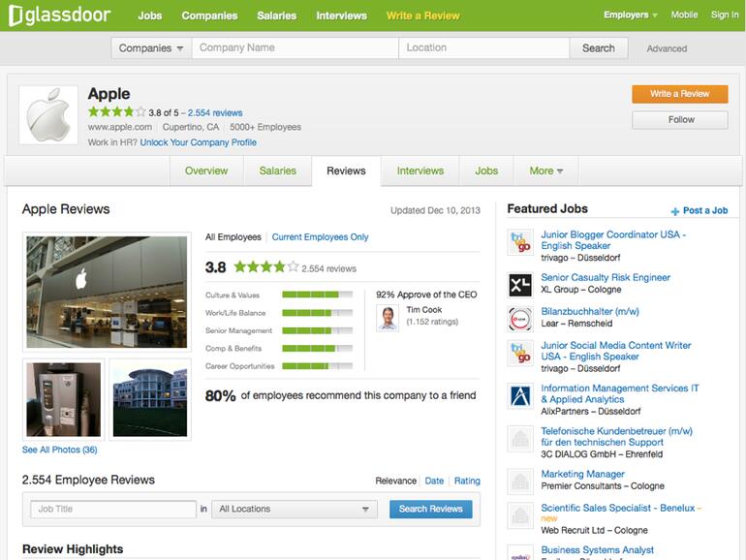Switch to the Interviews company tab
The image size is (746, 560).
(420, 171)
